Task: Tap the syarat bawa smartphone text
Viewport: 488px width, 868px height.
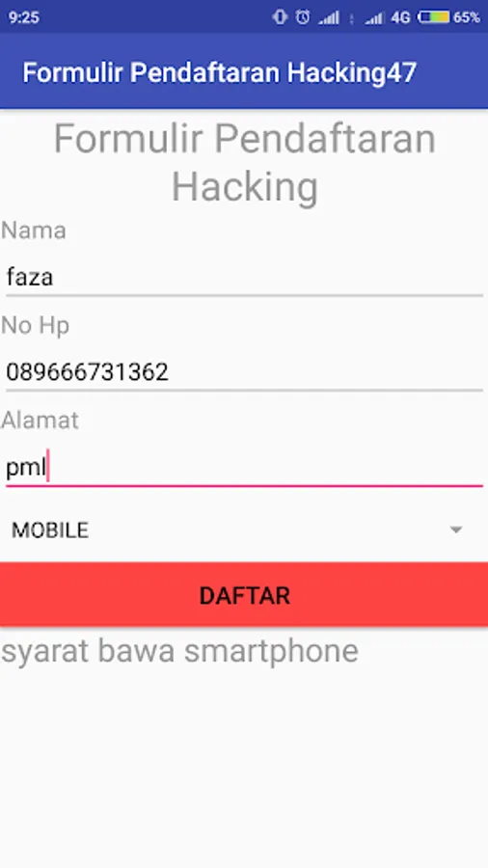Action: pyautogui.click(x=179, y=652)
